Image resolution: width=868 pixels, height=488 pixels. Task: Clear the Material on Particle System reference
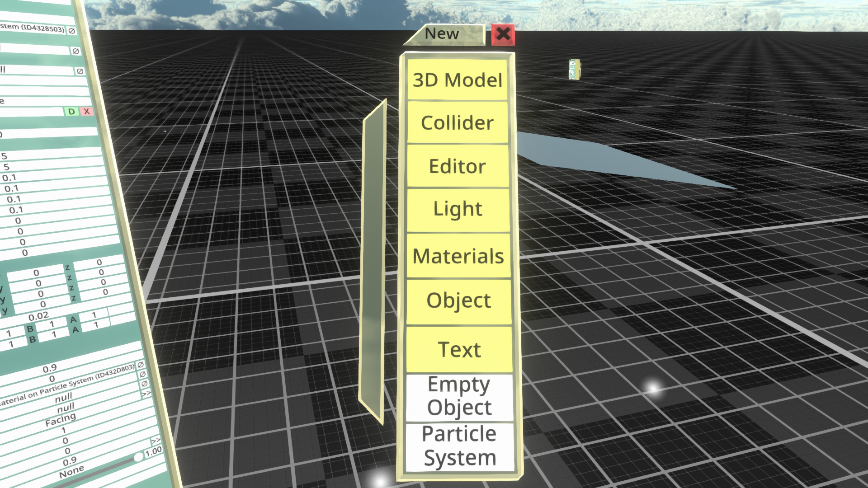(144, 384)
